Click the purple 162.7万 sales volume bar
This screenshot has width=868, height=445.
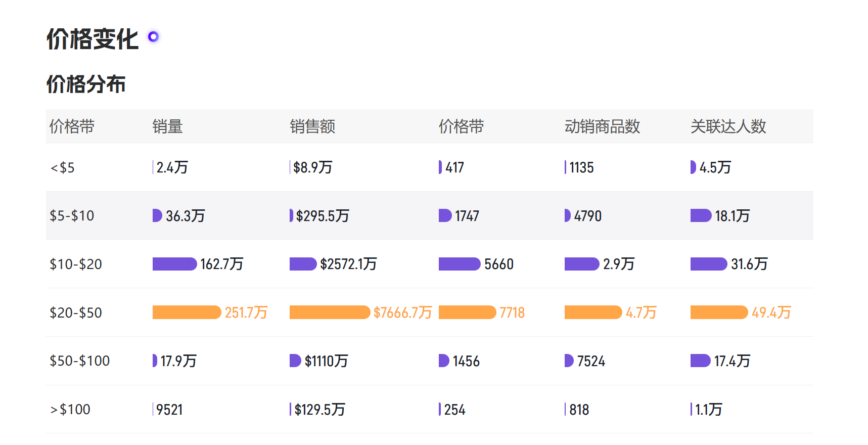pos(174,264)
